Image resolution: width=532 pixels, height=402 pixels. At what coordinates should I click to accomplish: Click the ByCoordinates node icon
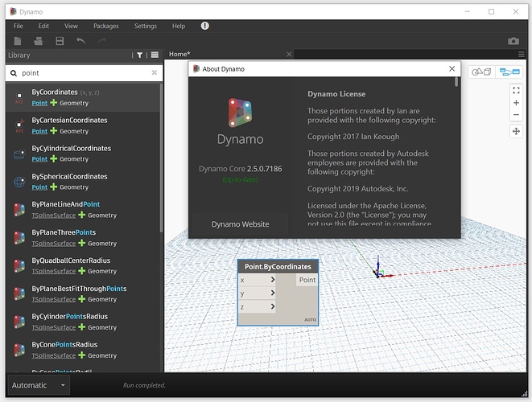click(x=19, y=97)
